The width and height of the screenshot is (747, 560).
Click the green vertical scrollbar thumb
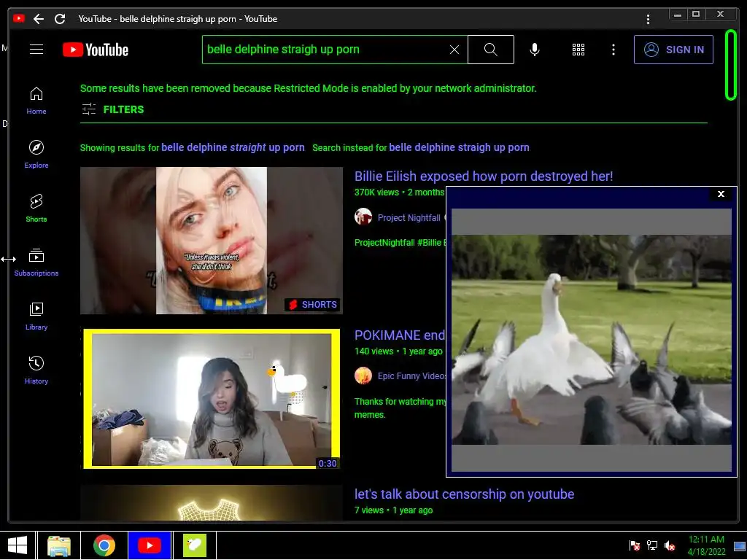tap(730, 65)
